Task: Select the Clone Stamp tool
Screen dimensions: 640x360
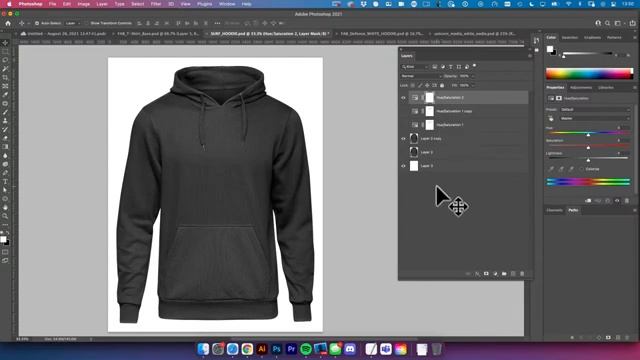Action: 5,121
